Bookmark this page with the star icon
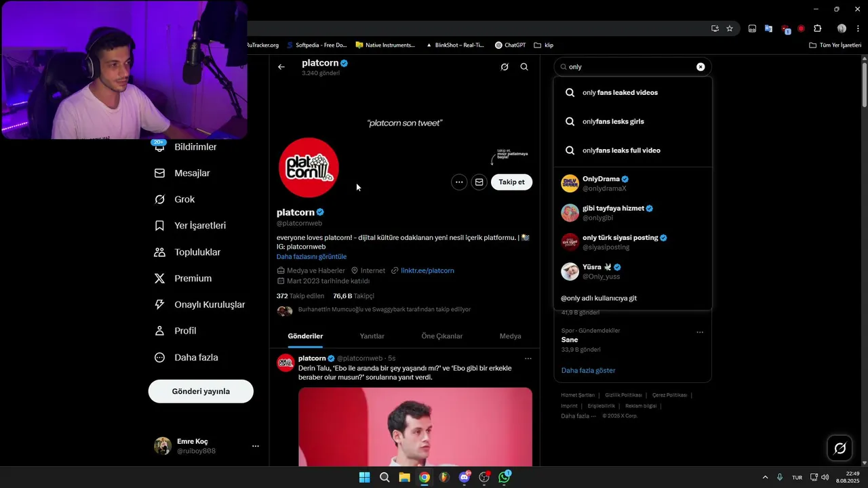868x488 pixels. [730, 28]
